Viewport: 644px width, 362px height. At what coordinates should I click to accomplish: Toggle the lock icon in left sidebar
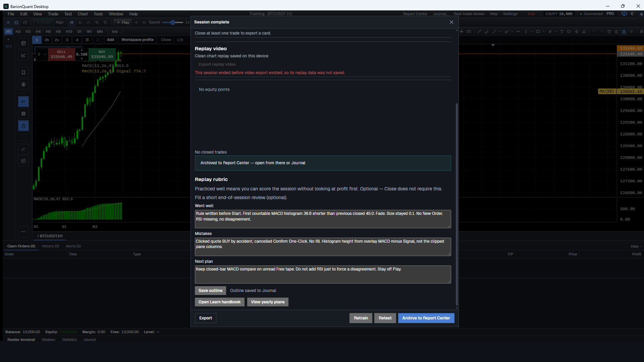23,126
